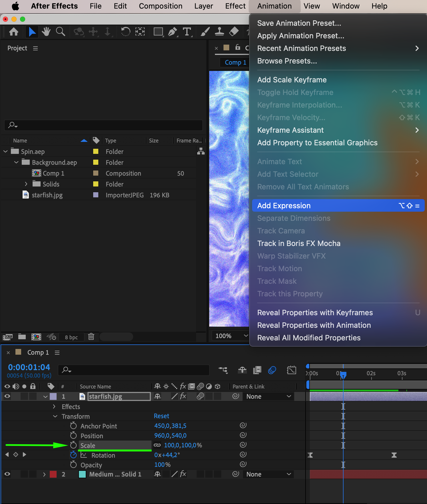Toggle the Scale stopwatch

tap(73, 445)
